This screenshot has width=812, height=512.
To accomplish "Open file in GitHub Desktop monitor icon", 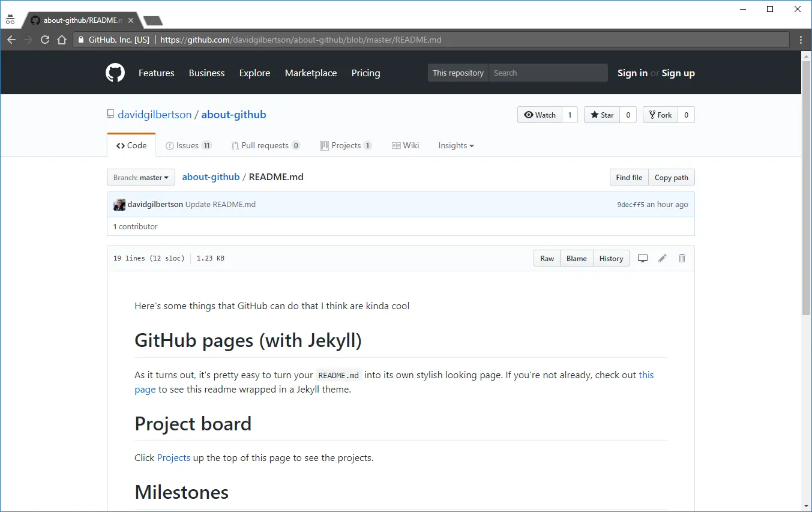I will click(643, 259).
